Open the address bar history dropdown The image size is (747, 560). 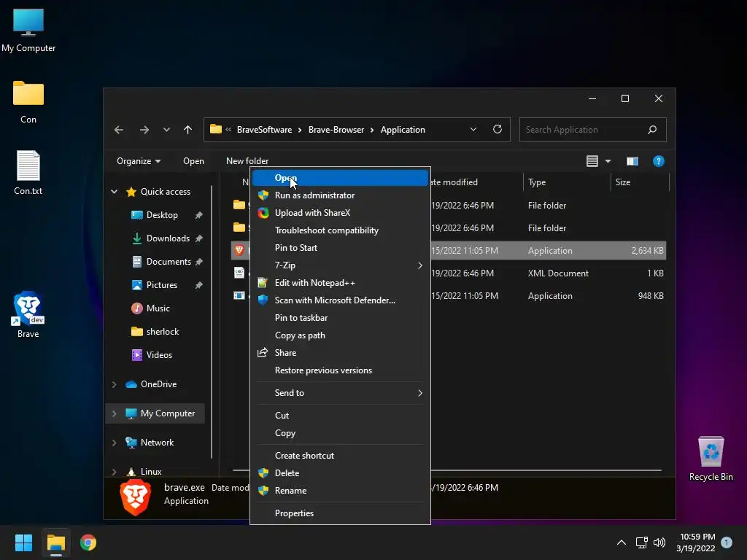(x=473, y=130)
